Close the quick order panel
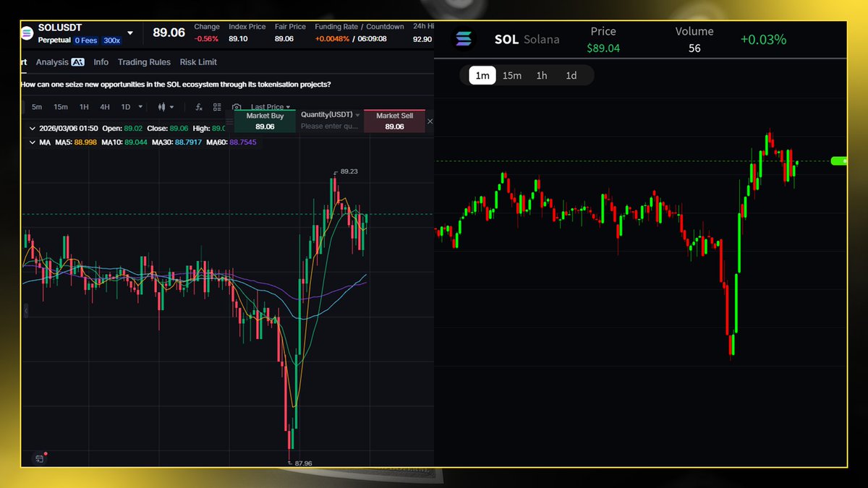 click(430, 121)
